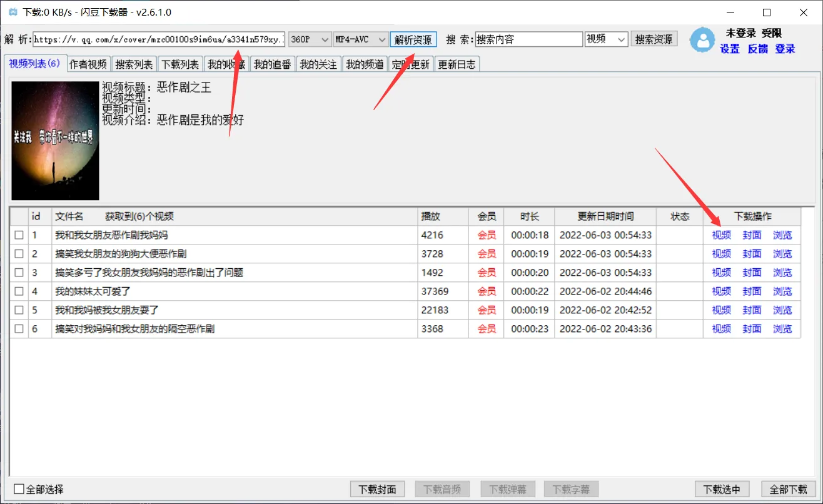823x504 pixels.
Task: Open the 更新日志 tab
Action: pos(457,64)
